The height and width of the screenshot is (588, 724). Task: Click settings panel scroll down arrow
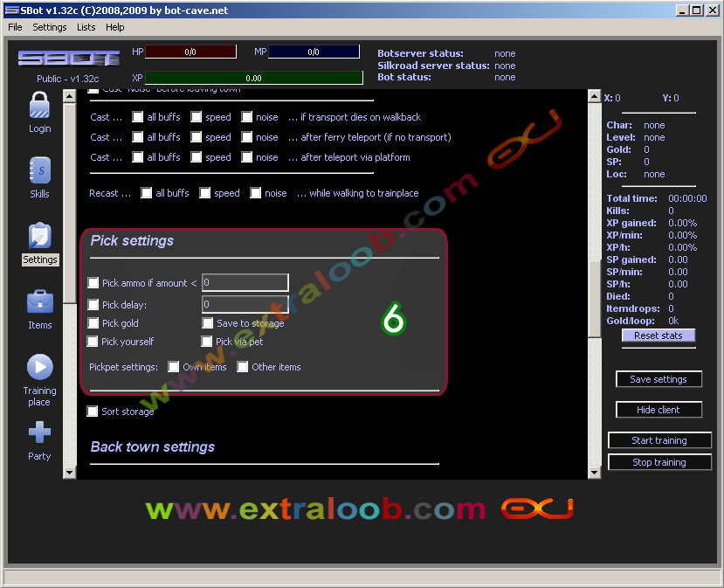click(594, 473)
